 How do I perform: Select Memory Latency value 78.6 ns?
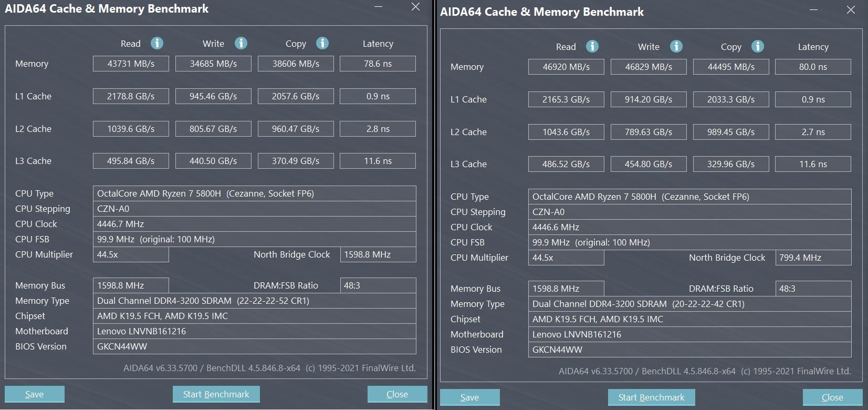pos(378,64)
